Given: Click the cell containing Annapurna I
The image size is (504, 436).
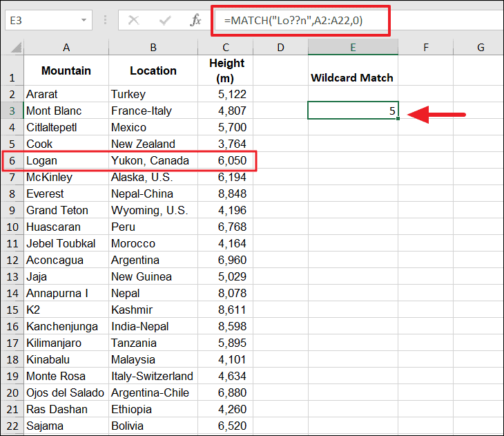Looking at the screenshot, I should (x=66, y=293).
